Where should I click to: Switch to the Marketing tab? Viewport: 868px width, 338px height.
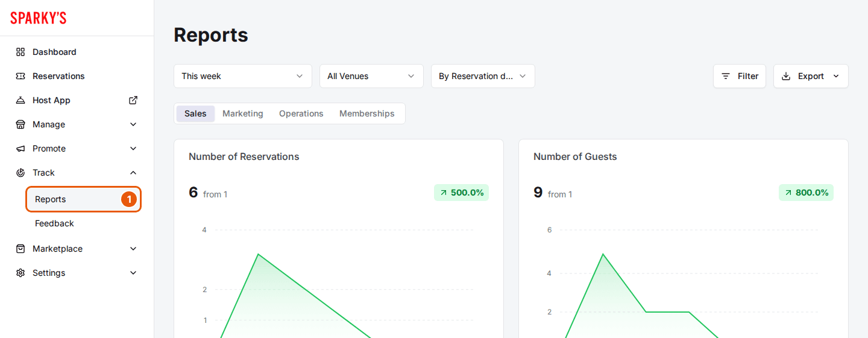click(243, 113)
